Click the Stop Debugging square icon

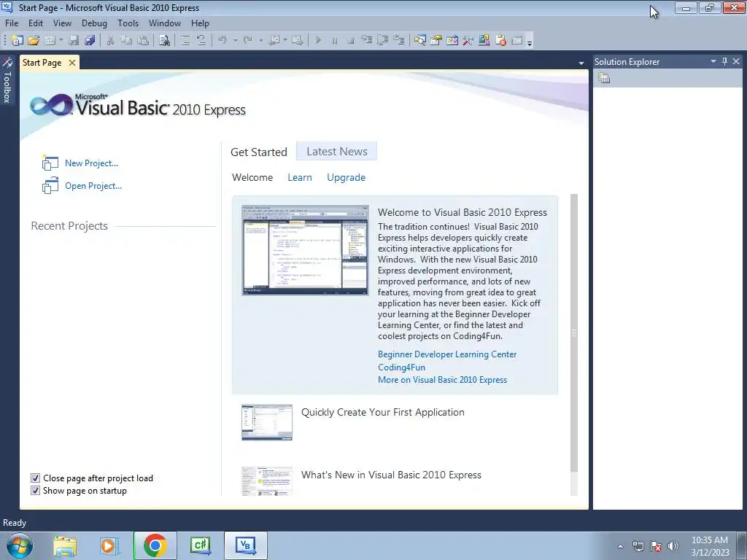pos(351,41)
